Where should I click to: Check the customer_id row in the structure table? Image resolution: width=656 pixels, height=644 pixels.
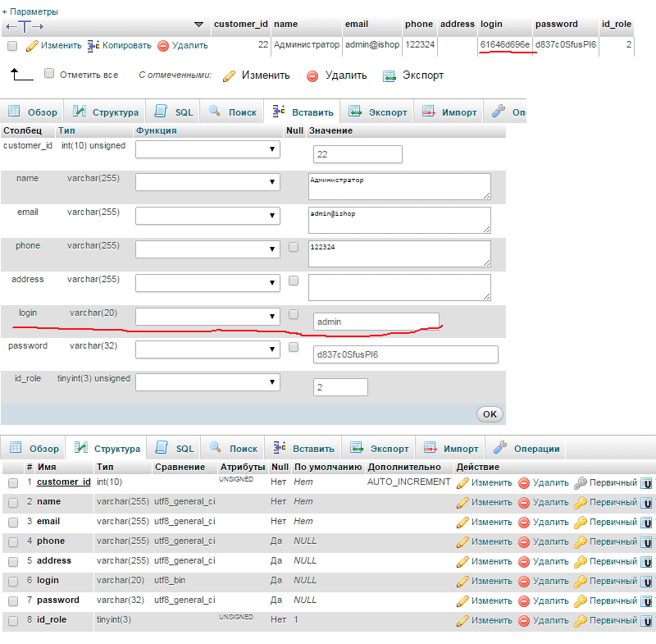click(x=13, y=483)
